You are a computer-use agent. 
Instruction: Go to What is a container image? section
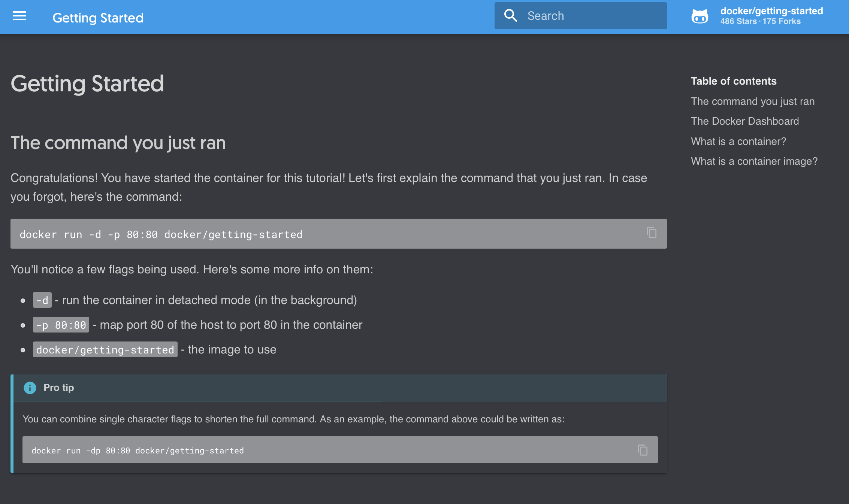[x=754, y=161]
